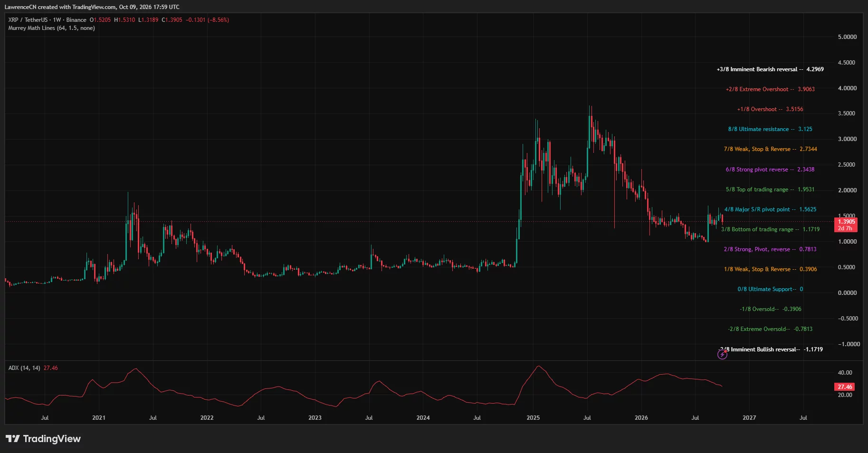Click 5.0000 on the price axis
Viewport: 868px width, 453px height.
[x=847, y=37]
